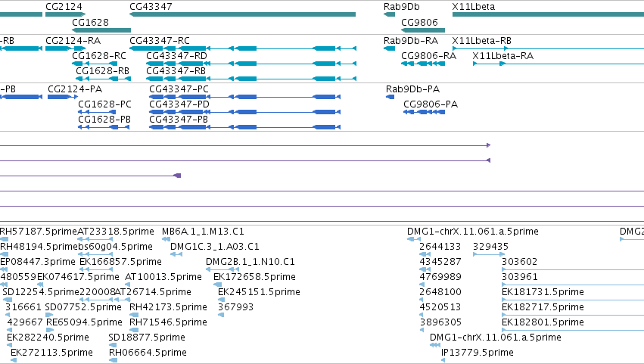
Task: Click protein label CG9806-PA
Action: pos(431,104)
